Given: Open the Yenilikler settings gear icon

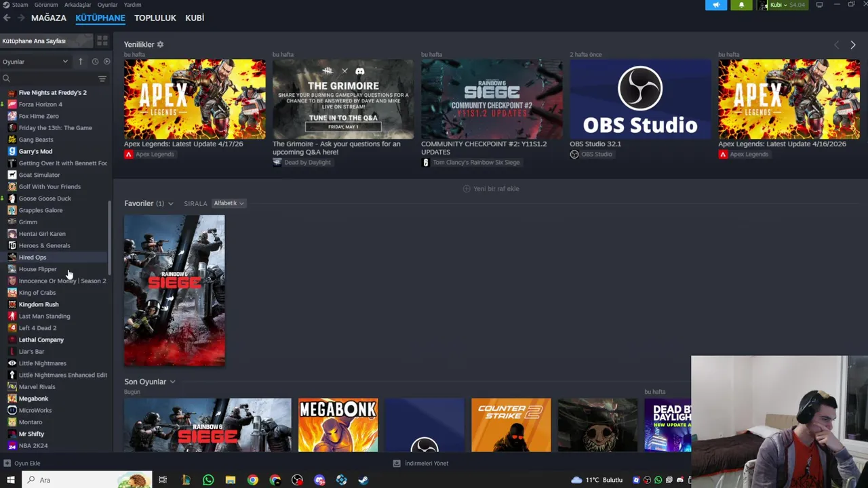Looking at the screenshot, I should pos(160,45).
